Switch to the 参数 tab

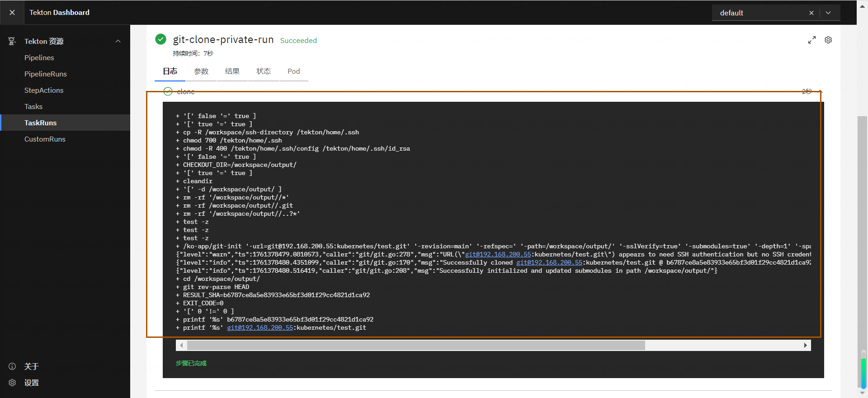[x=201, y=71]
